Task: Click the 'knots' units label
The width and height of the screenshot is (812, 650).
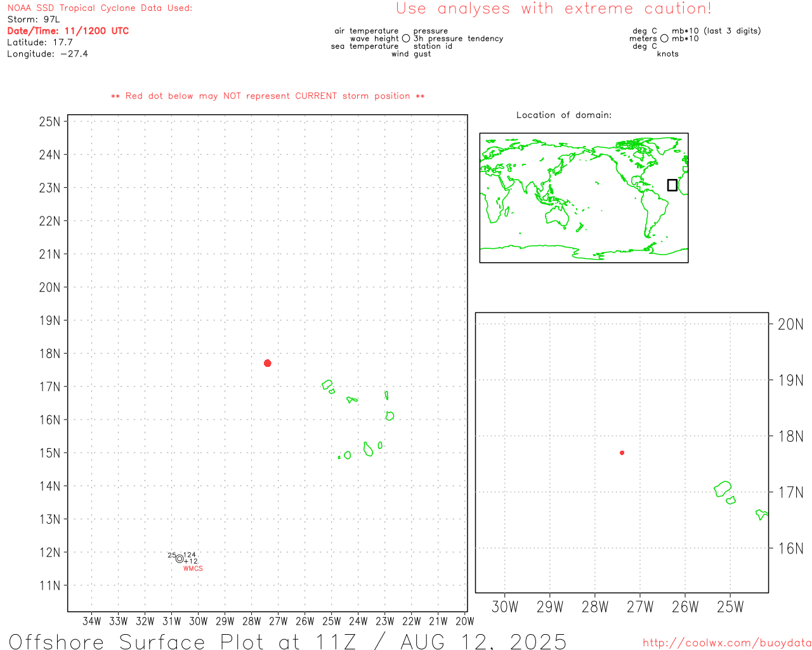Action: [668, 54]
